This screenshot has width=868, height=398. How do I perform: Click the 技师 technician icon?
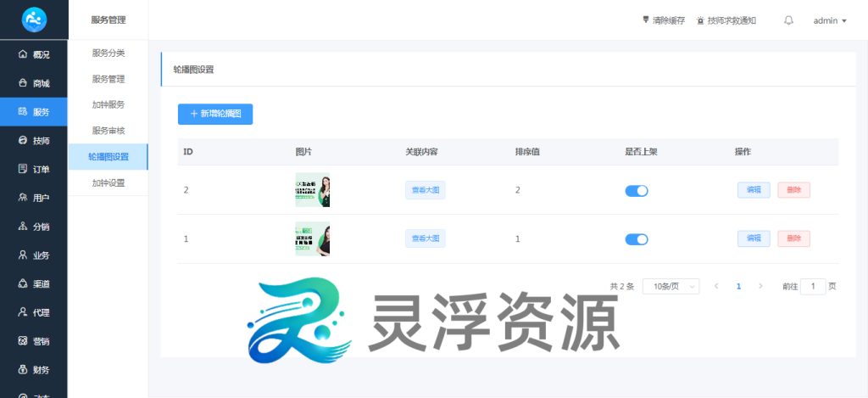click(23, 141)
